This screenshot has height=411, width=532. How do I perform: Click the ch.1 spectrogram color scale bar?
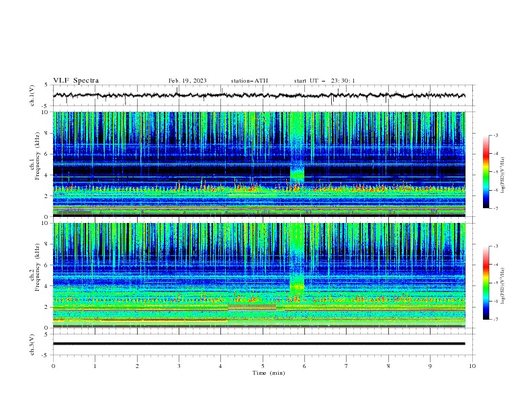(x=486, y=172)
